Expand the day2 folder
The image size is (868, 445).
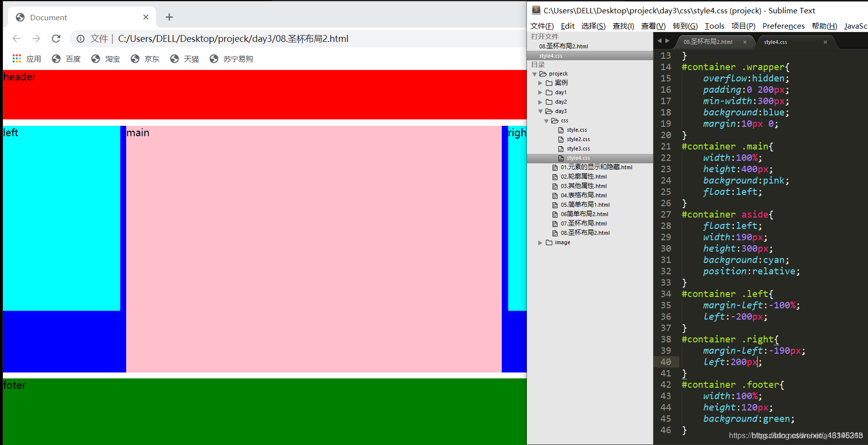point(540,102)
